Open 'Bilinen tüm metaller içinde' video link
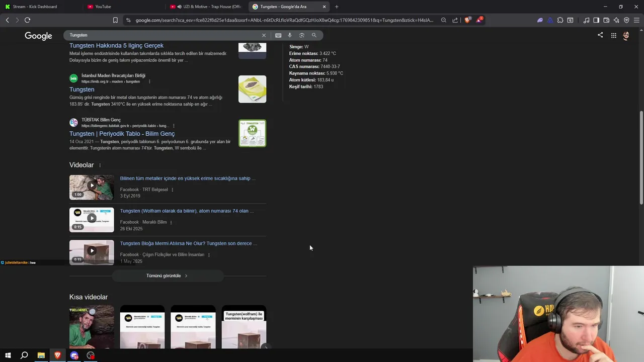Viewport: 644px width, 362px height. 188,178
